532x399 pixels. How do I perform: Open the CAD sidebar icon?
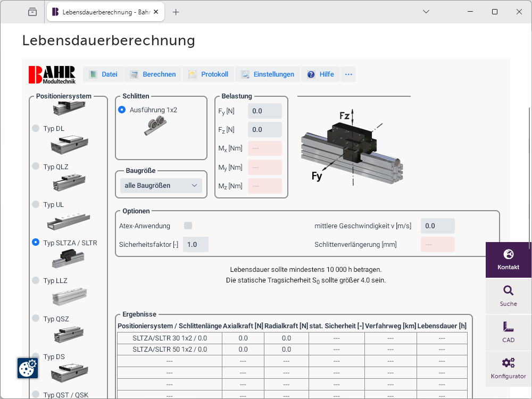(508, 327)
